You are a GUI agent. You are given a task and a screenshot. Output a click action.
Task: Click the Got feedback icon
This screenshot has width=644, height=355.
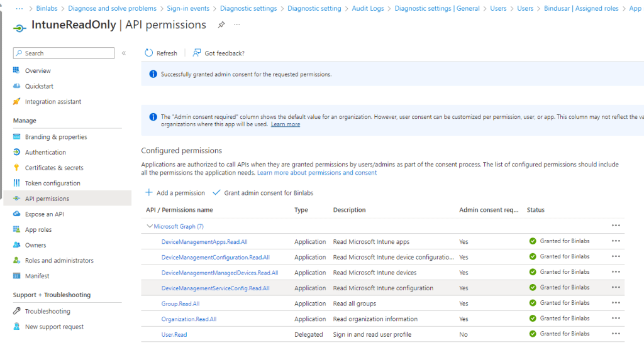pyautogui.click(x=197, y=53)
